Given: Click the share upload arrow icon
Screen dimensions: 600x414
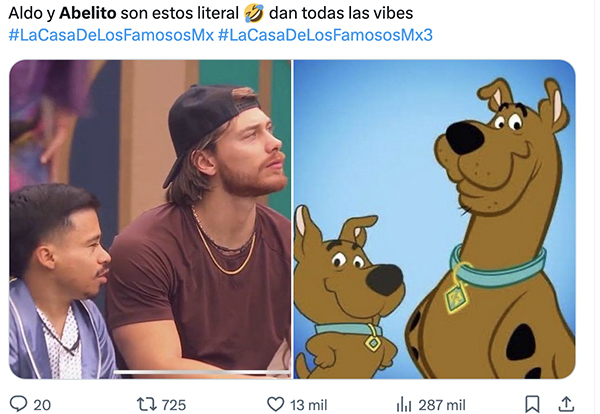Looking at the screenshot, I should tap(567, 404).
